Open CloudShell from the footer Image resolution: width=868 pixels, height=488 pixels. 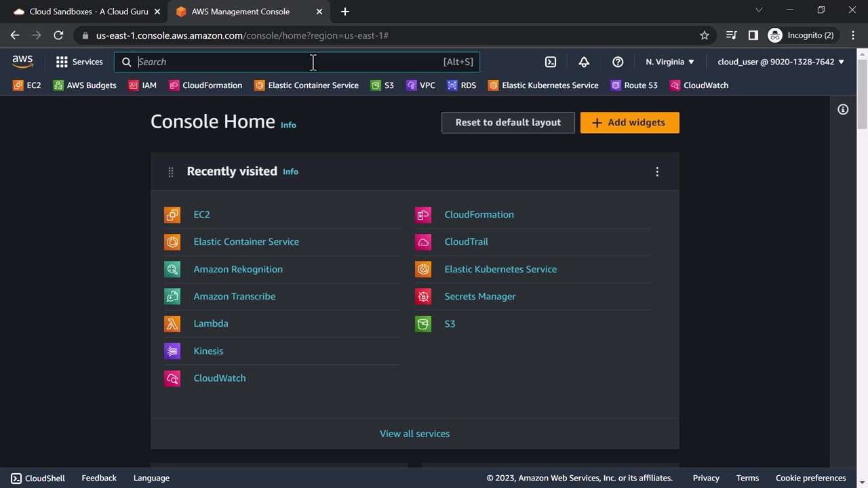pos(38,479)
